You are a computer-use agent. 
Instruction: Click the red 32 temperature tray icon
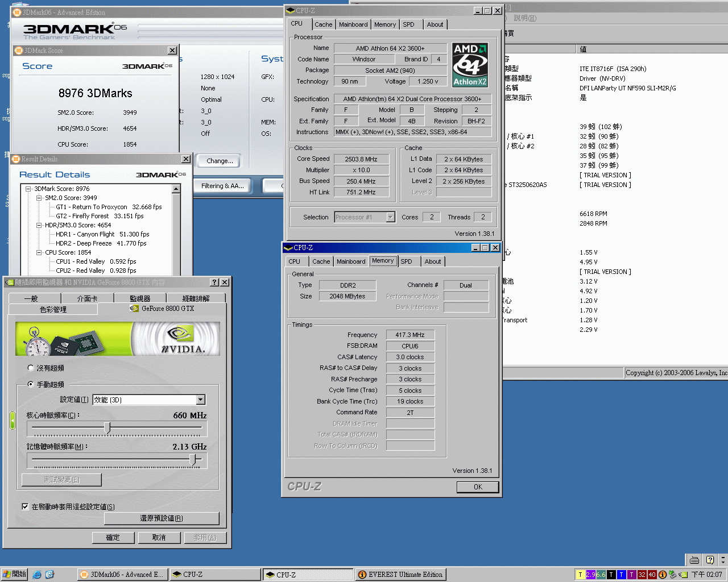point(642,575)
